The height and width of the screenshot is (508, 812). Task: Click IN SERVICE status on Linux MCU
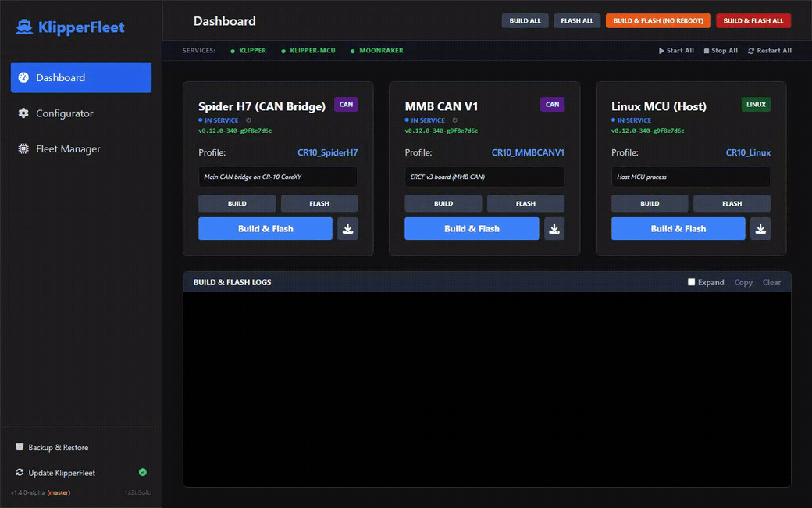click(x=632, y=120)
